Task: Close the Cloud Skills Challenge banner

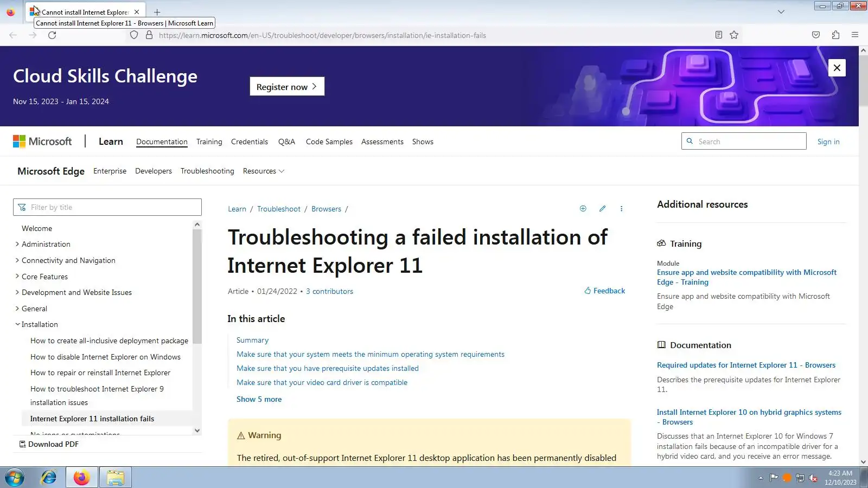Action: 837,68
